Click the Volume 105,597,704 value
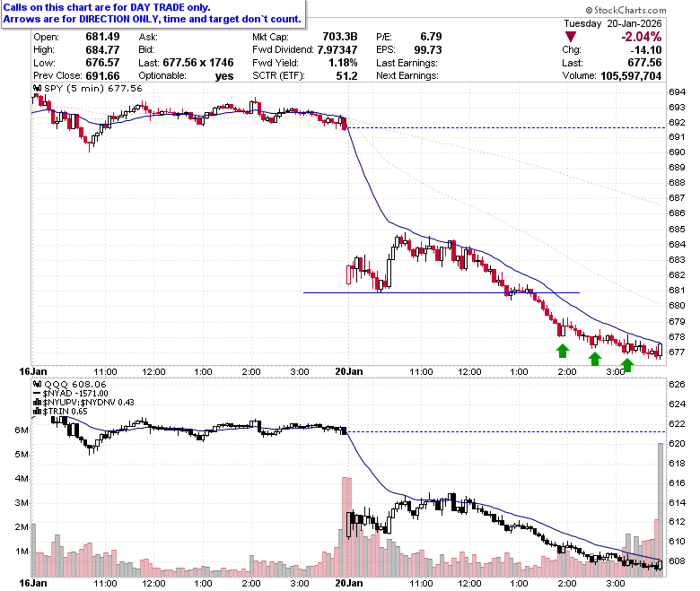The height and width of the screenshot is (591, 700). 631,76
